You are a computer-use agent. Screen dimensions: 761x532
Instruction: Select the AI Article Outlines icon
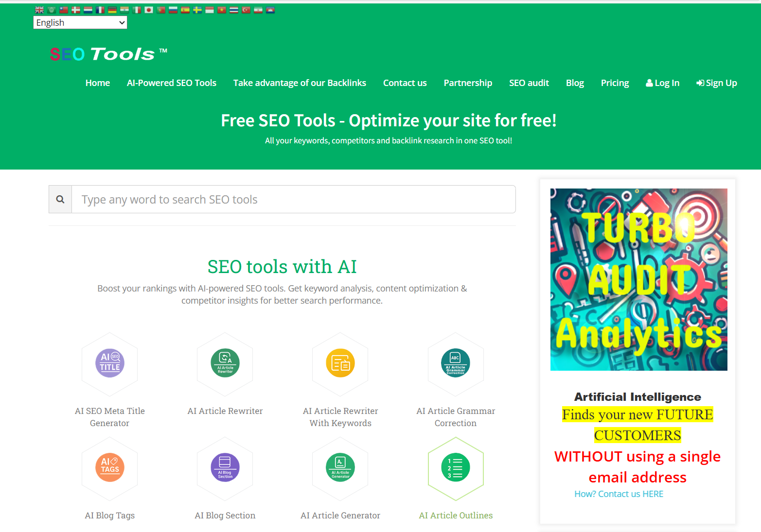pyautogui.click(x=456, y=467)
